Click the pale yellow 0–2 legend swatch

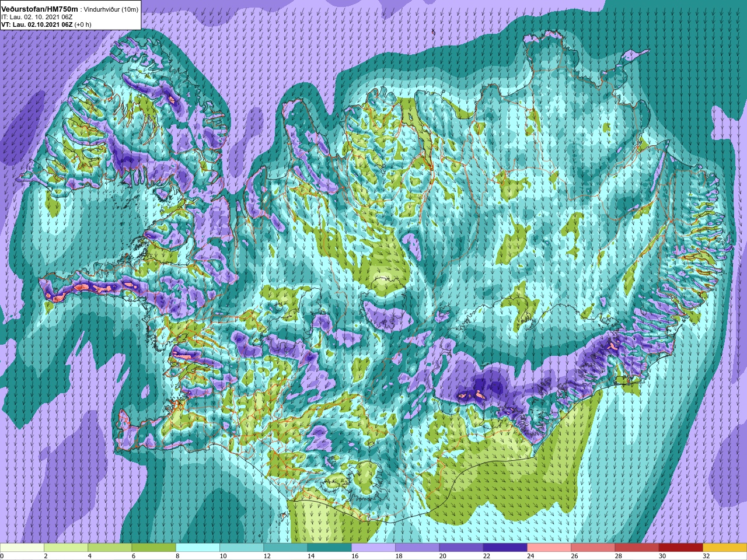point(22,548)
